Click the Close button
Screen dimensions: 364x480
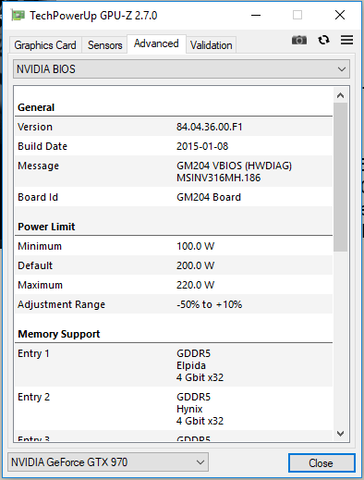pos(321,463)
